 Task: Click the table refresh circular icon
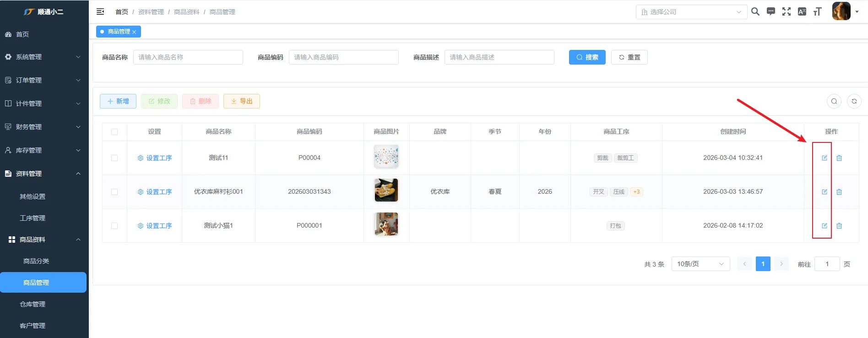tap(854, 101)
